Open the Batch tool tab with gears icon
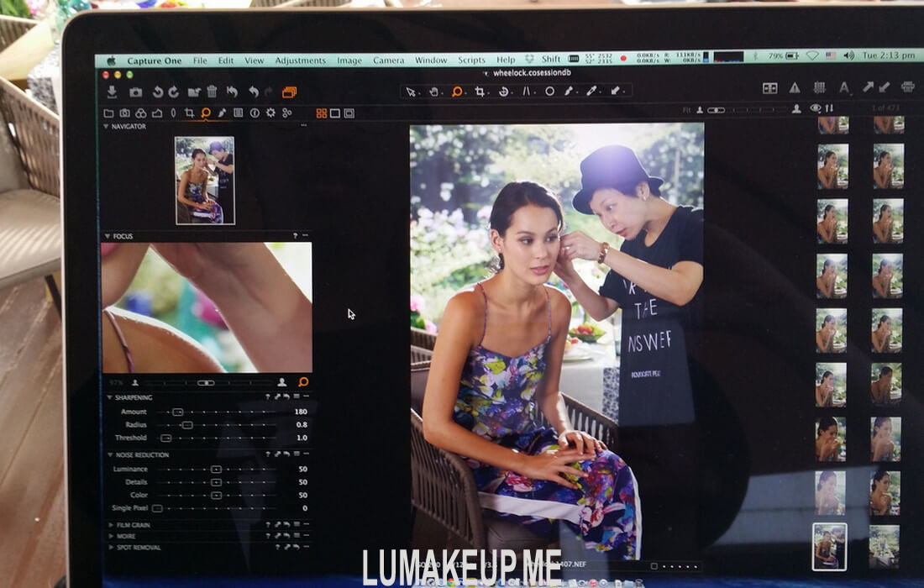924x588 pixels. [287, 113]
